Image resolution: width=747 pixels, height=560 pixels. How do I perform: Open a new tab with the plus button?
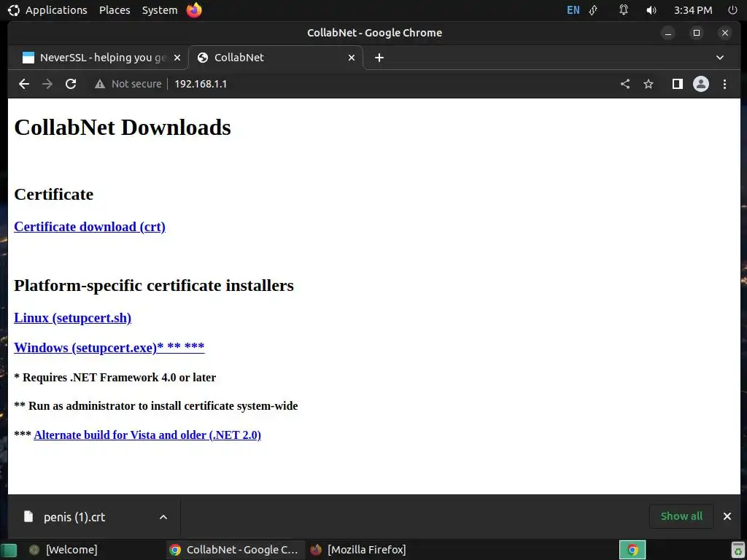379,58
